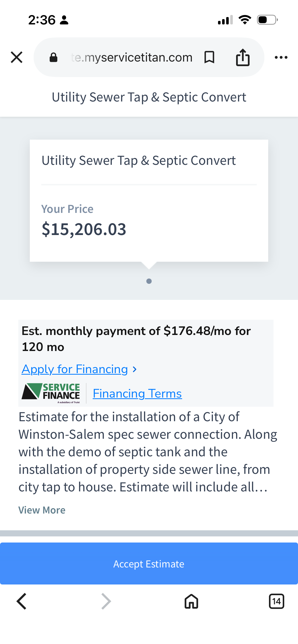Tap the lock security icon
This screenshot has width=298, height=644.
click(x=53, y=57)
